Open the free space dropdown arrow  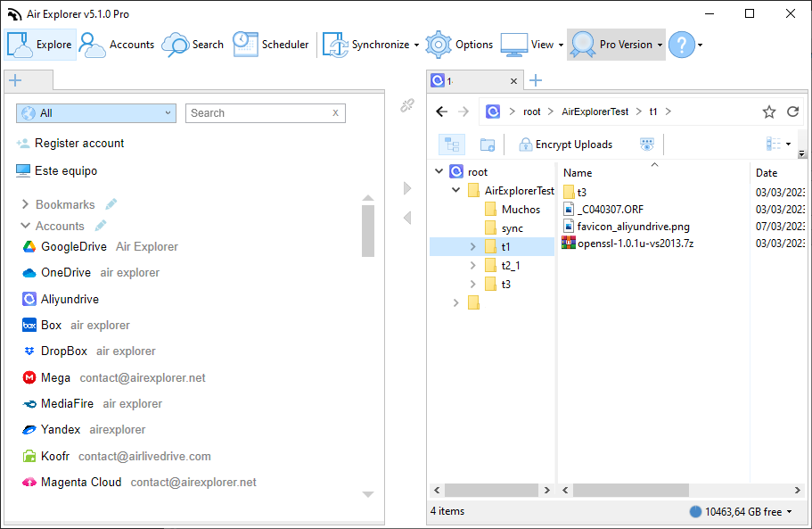[x=789, y=512]
